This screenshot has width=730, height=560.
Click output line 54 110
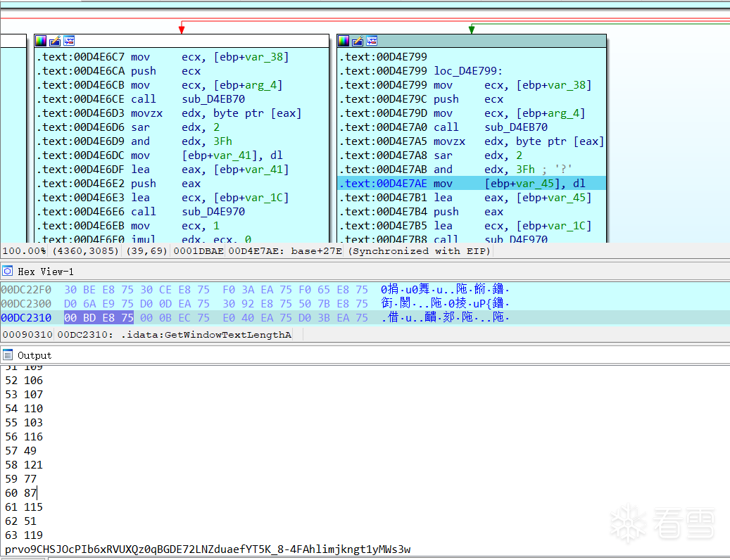pyautogui.click(x=24, y=408)
